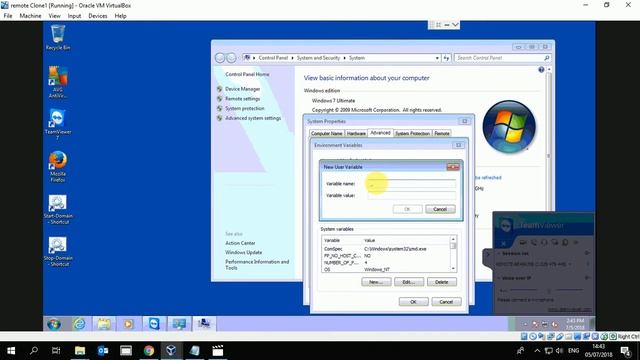
Task: Click the Forward arrow in Control Panel
Action: point(231,58)
